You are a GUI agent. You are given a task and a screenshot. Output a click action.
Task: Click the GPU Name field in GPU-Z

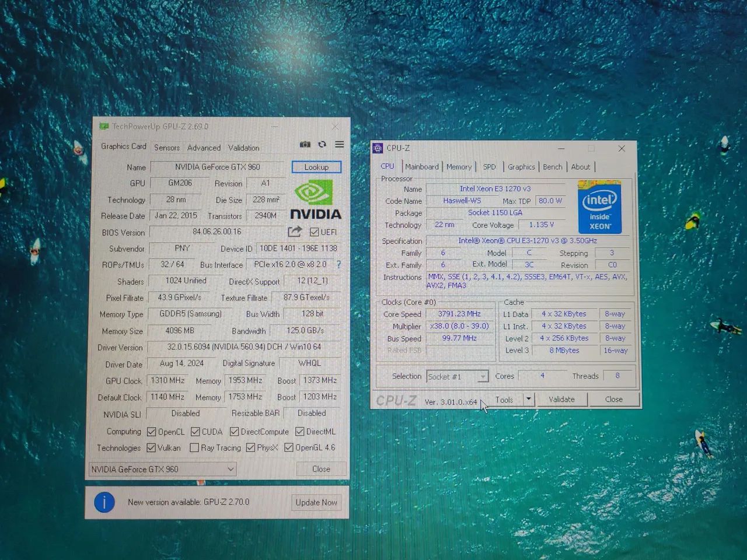(x=218, y=167)
